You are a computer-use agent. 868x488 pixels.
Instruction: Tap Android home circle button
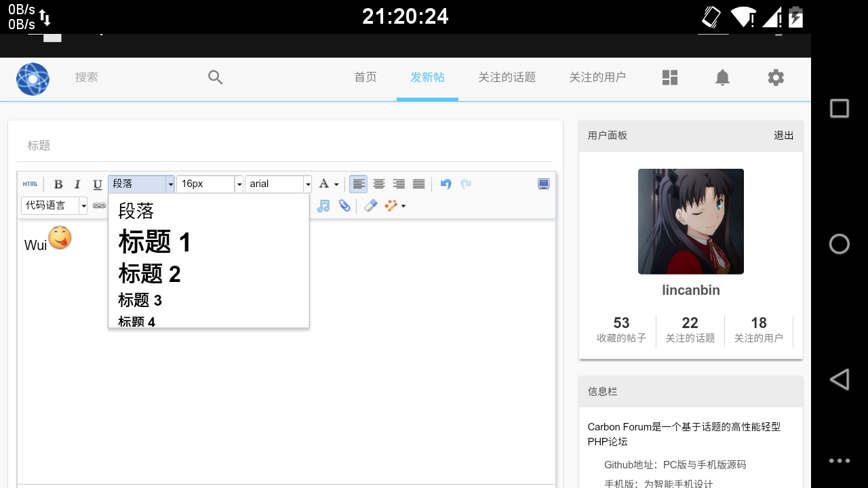point(840,244)
